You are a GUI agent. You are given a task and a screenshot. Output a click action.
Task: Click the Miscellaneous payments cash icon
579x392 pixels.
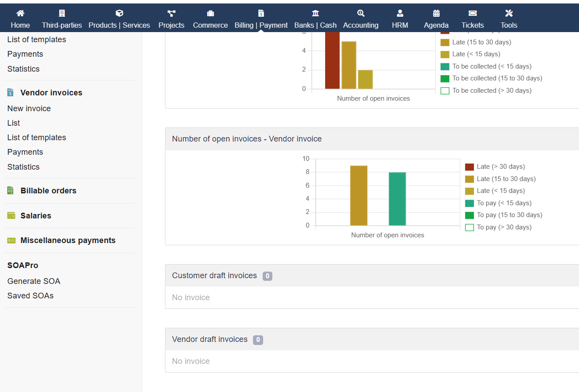[11, 240]
